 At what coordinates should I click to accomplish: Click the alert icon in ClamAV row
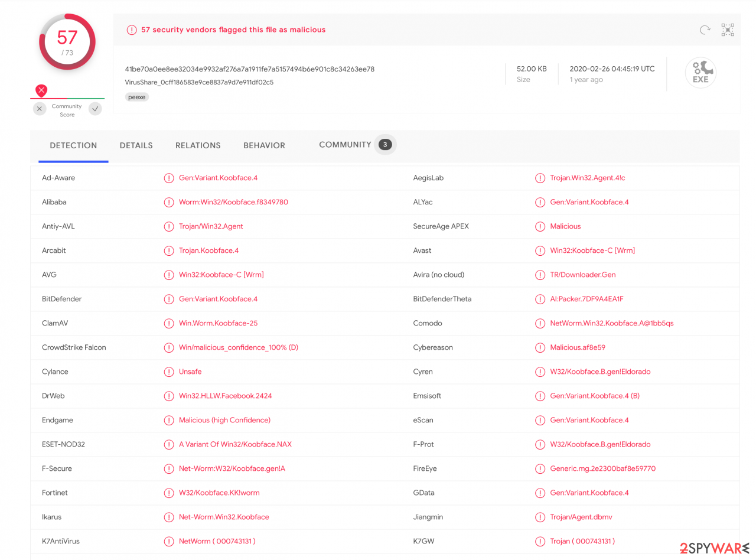click(x=169, y=323)
